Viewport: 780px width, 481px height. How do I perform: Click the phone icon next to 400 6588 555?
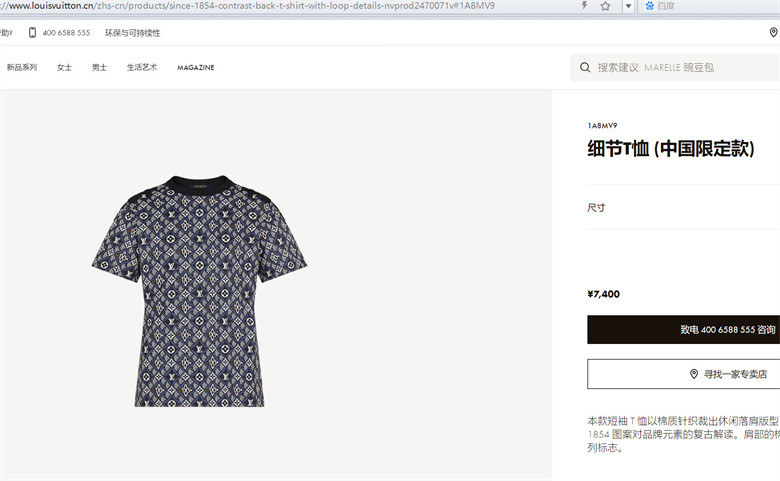(x=32, y=33)
